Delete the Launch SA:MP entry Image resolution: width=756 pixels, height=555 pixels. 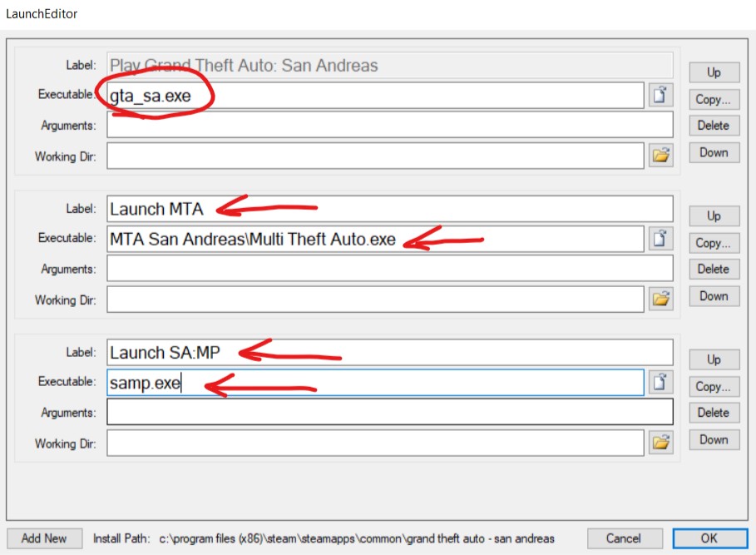click(714, 413)
